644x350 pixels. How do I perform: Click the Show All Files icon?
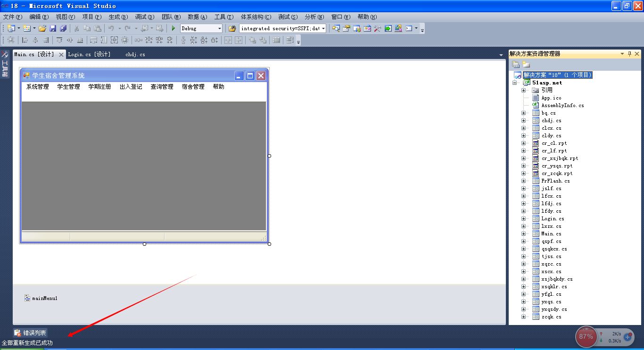(526, 65)
